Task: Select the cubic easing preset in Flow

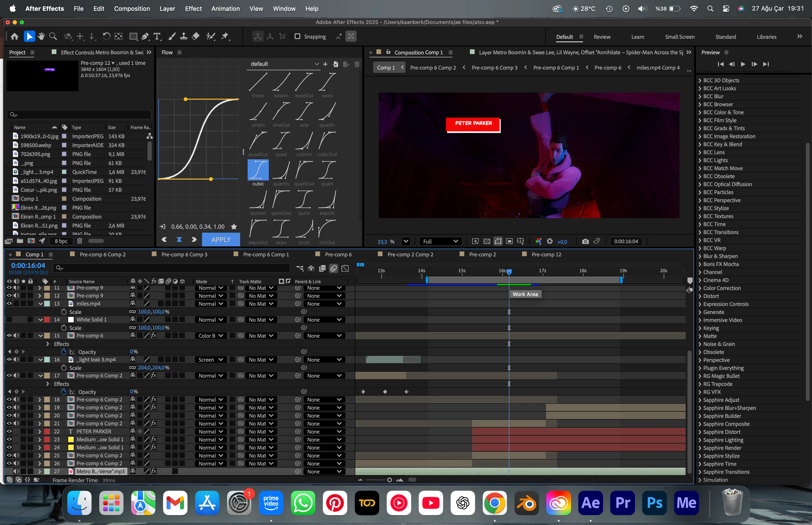Action: pyautogui.click(x=258, y=170)
